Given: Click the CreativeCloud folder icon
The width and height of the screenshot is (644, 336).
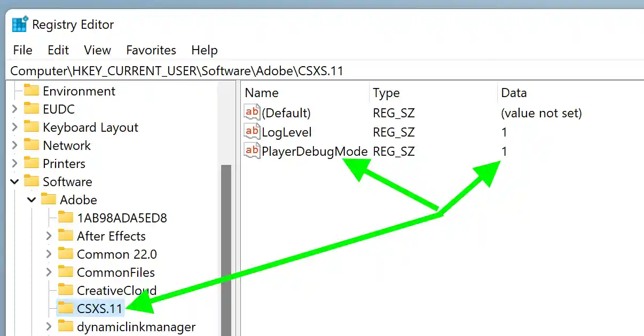Looking at the screenshot, I should coord(66,290).
